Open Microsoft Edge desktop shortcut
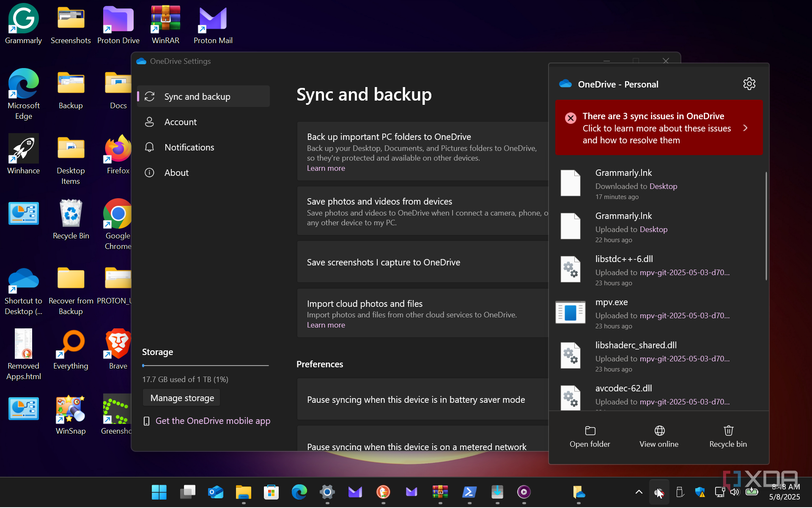The width and height of the screenshot is (812, 508). click(x=23, y=94)
